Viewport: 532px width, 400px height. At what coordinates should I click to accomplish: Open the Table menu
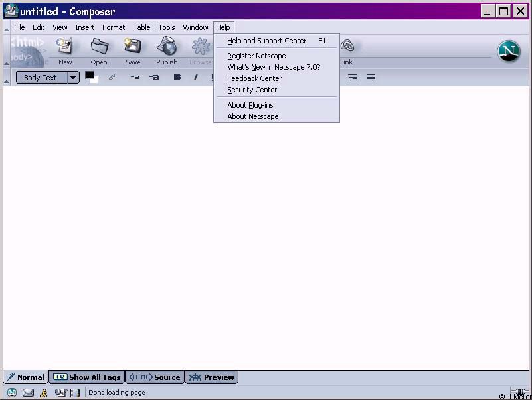(x=141, y=27)
